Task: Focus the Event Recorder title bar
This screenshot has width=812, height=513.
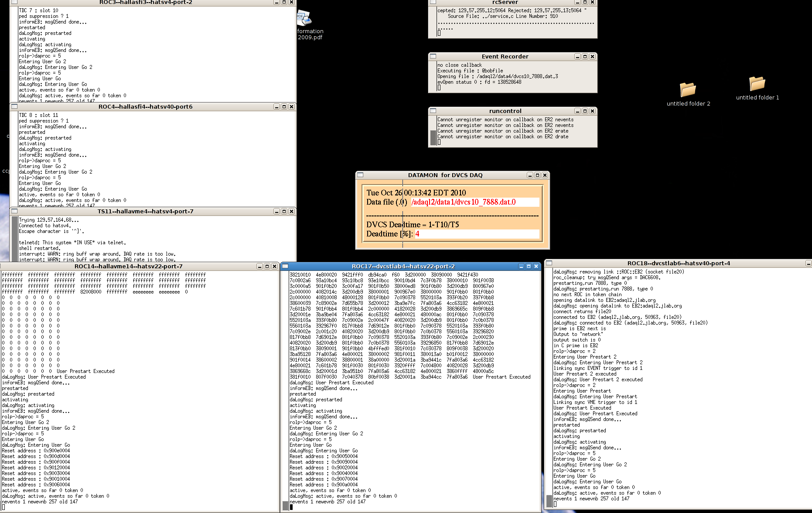Action: pos(505,56)
